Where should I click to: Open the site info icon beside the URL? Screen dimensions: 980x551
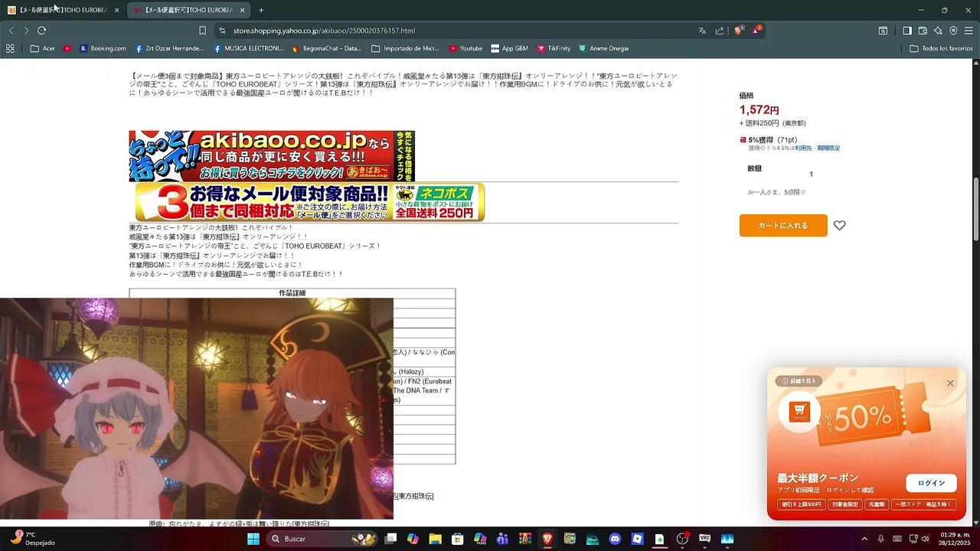click(222, 31)
